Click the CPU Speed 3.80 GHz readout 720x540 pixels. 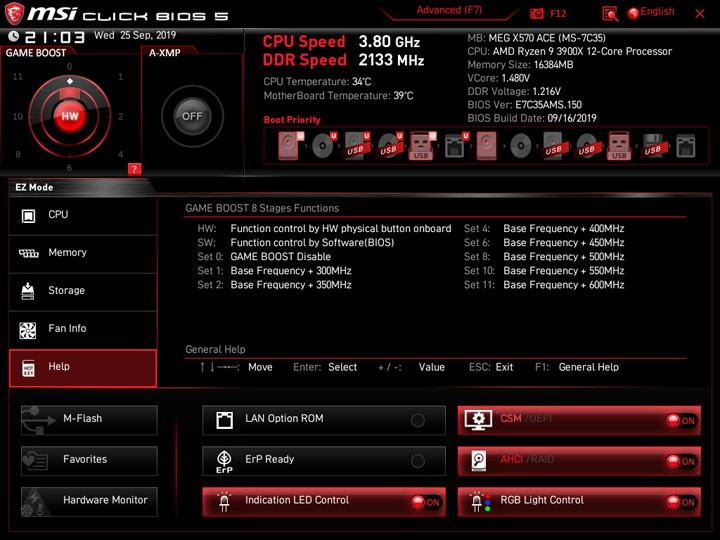coord(341,41)
